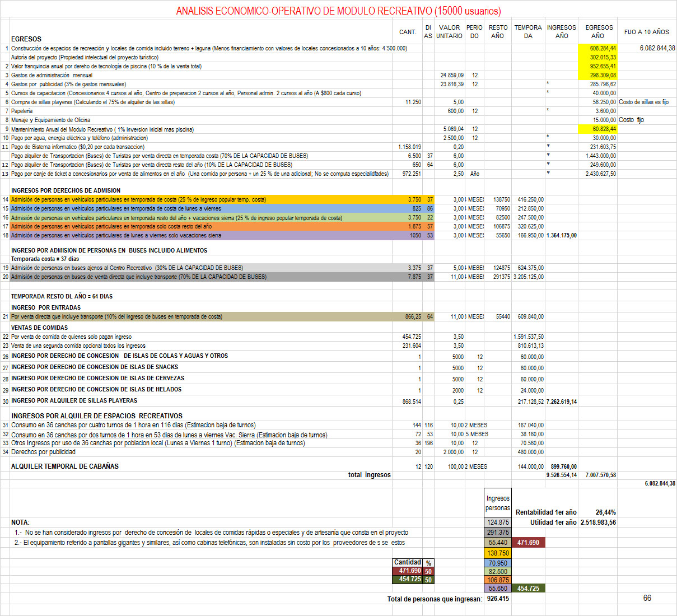Click the quantity 1.158.019 in the Sistema informatico row
677x616 pixels.
(410, 147)
